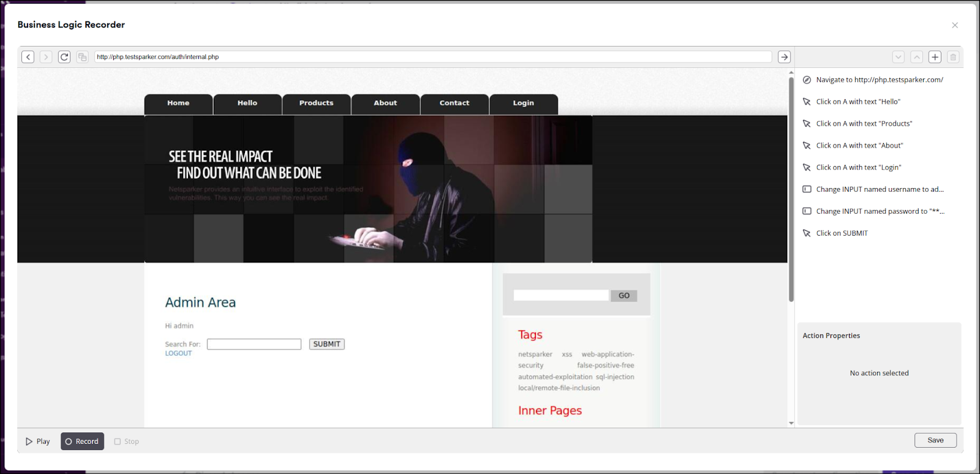
Task: Open the Contact tab in site navigation
Action: click(x=454, y=103)
